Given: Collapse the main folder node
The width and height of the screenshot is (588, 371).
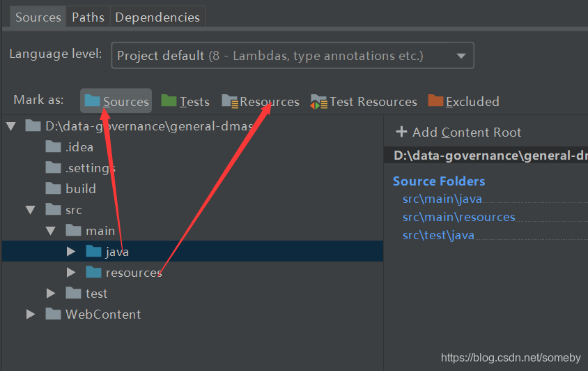Looking at the screenshot, I should click(x=51, y=231).
